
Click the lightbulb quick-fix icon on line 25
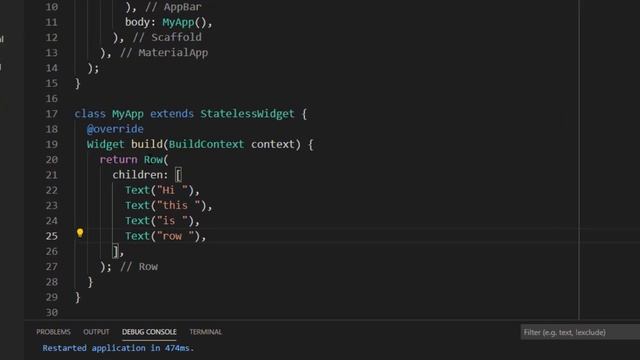pyautogui.click(x=80, y=233)
